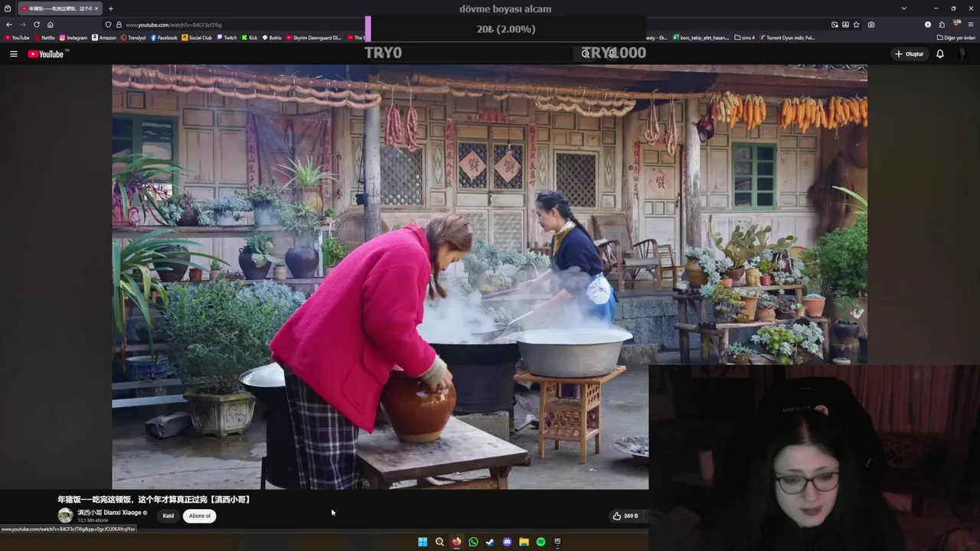Open the Facebook bookmark
The width and height of the screenshot is (980, 551).
tap(164, 37)
